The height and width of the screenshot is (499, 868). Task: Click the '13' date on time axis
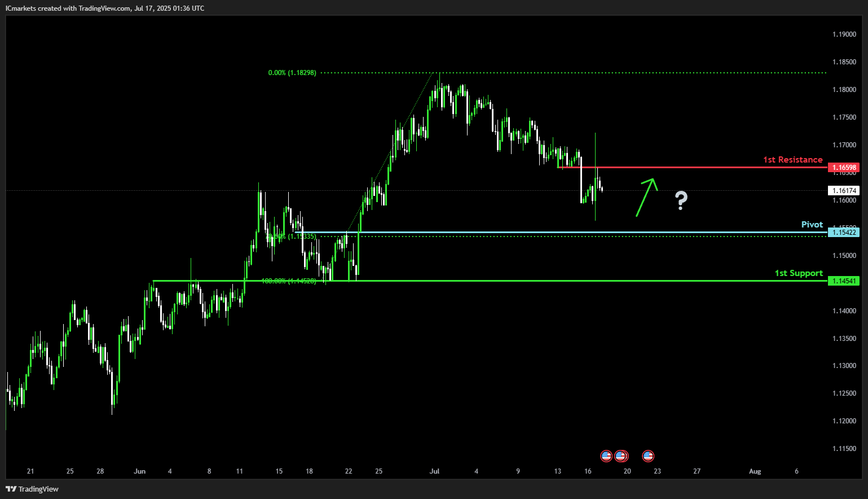coord(558,471)
